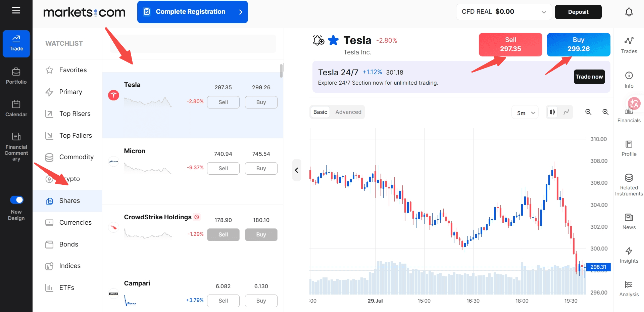Click Buy in the CrowdStrike row
The width and height of the screenshot is (644, 312).
pos(261,234)
